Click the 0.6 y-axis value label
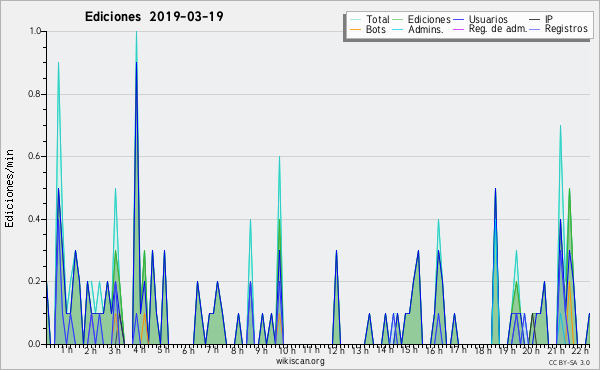This screenshot has height=370, width=600. [x=34, y=156]
